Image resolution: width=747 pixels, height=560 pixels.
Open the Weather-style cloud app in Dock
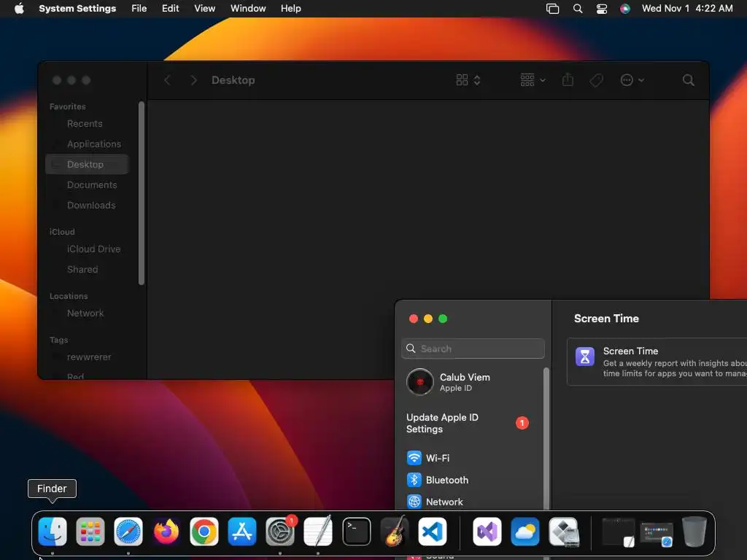point(525,532)
